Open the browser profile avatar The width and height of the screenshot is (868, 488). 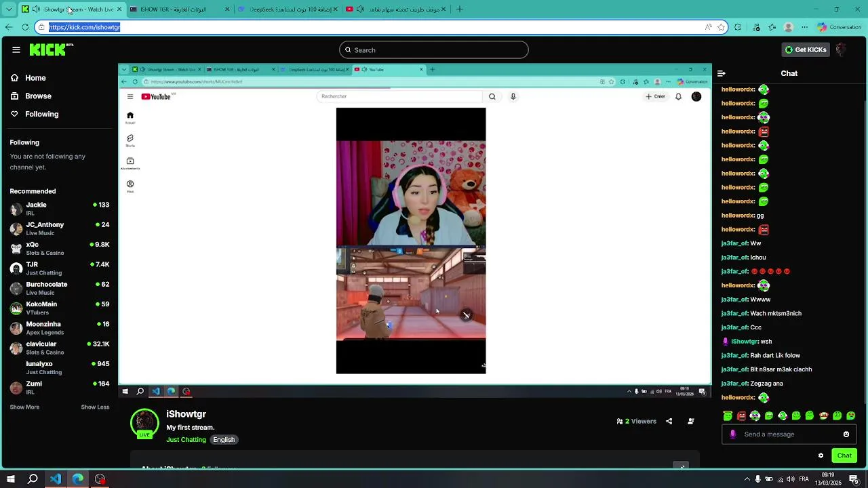click(x=788, y=27)
